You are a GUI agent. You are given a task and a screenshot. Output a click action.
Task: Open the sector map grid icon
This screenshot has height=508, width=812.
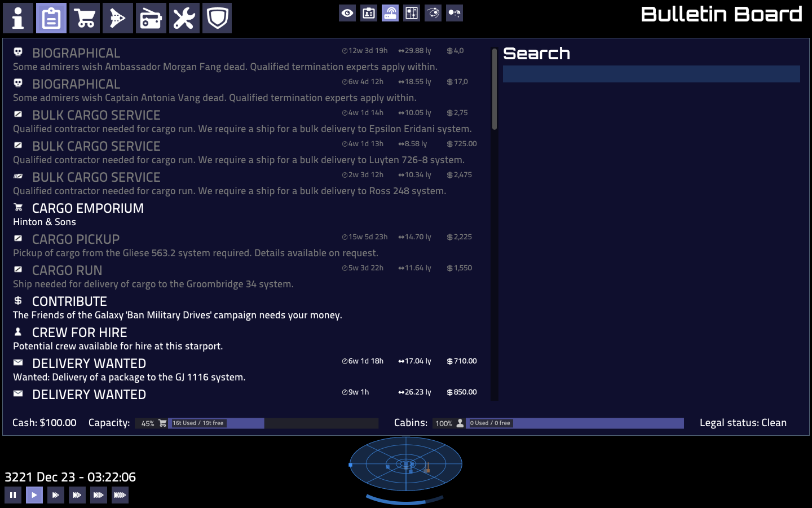[x=412, y=13]
